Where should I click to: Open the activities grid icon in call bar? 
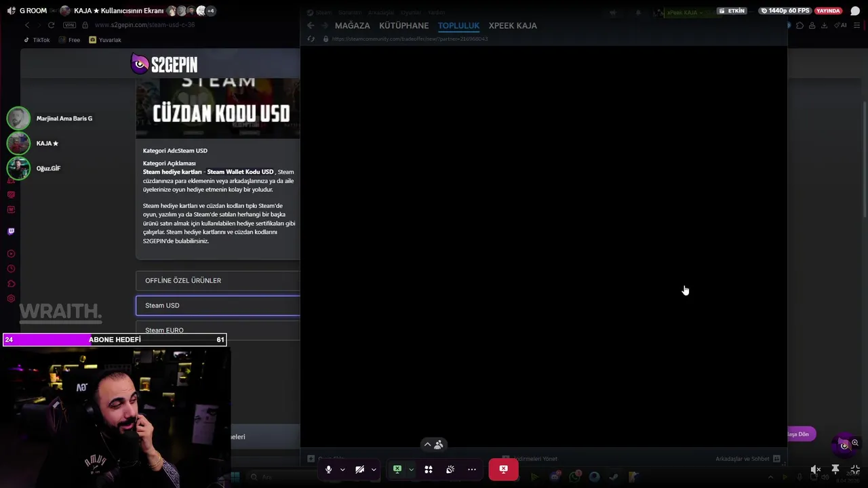[x=429, y=469]
